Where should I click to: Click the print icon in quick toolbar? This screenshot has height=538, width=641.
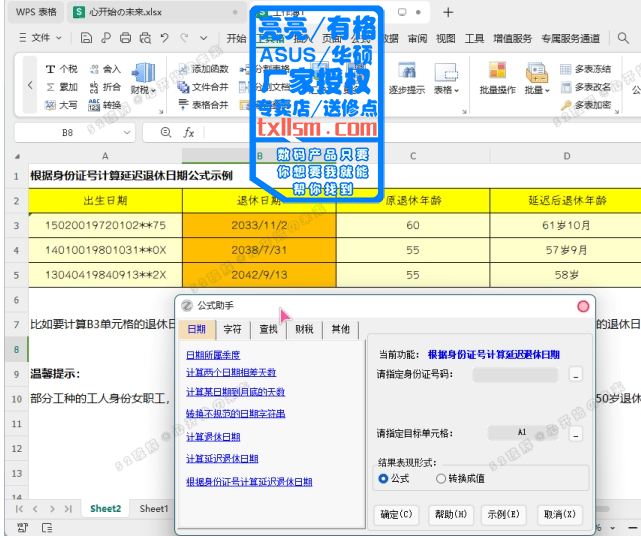pyautogui.click(x=126, y=38)
